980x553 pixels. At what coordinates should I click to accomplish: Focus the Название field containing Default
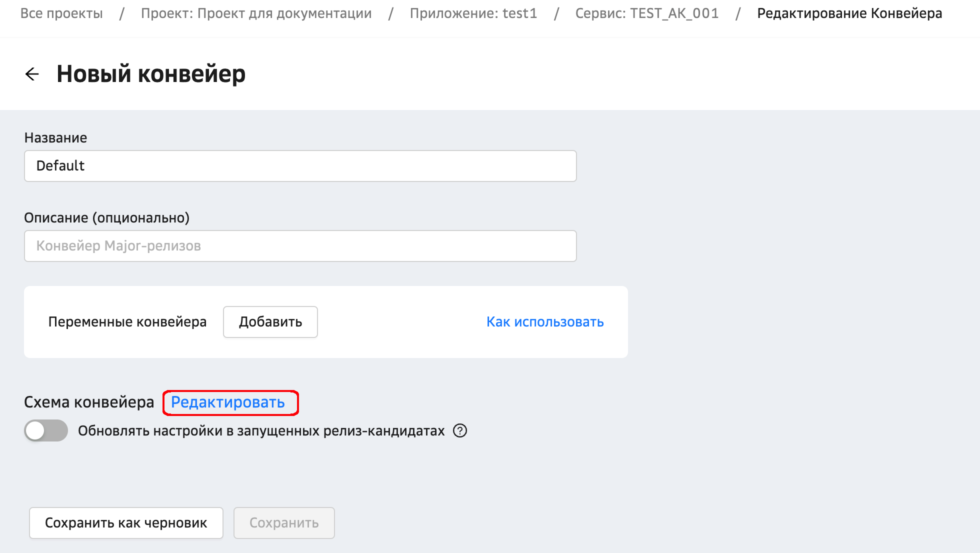300,166
